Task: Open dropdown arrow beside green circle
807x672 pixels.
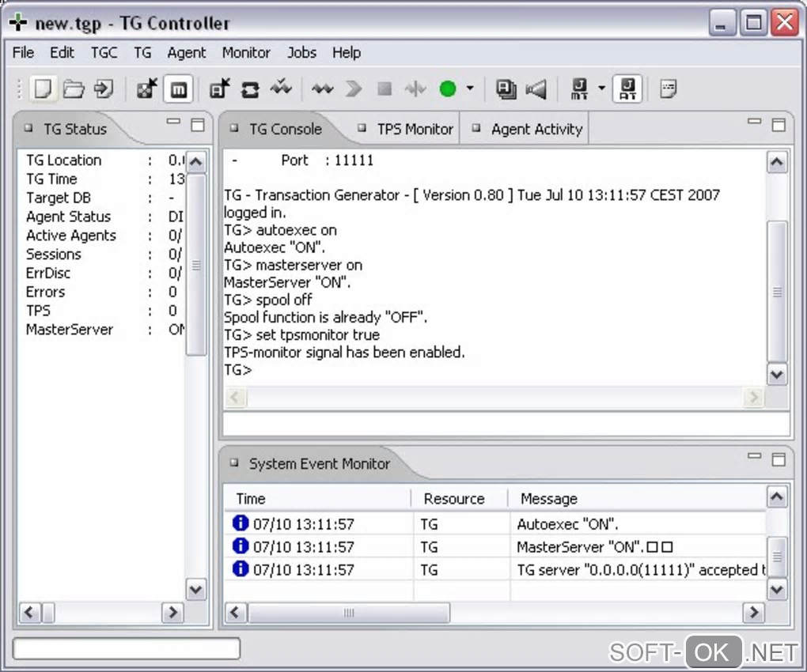Action: [x=469, y=89]
